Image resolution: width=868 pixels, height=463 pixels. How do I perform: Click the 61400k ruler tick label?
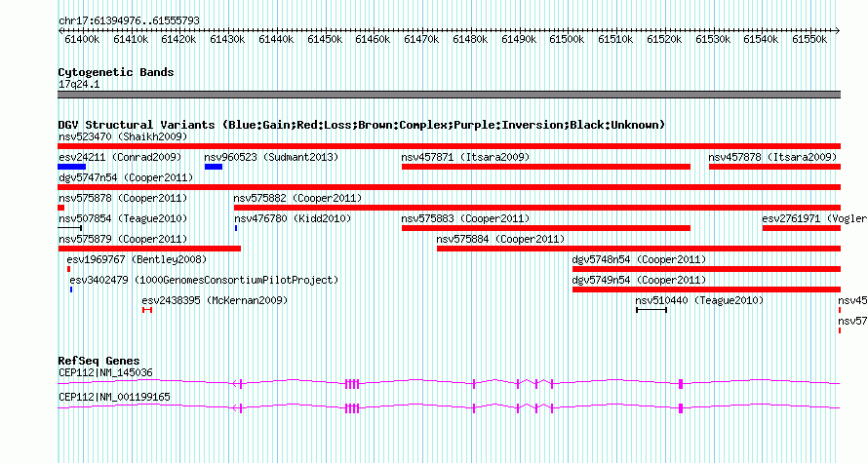82,39
